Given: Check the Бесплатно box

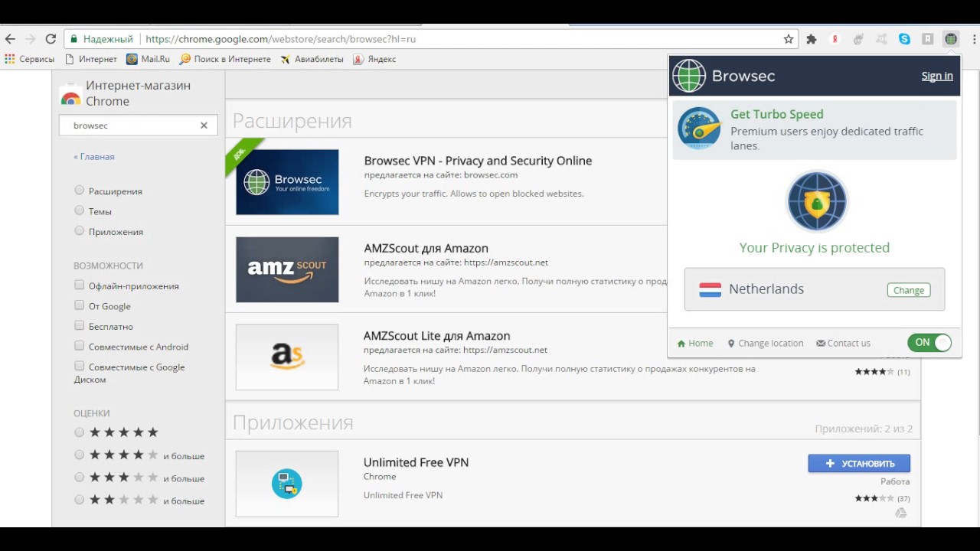Looking at the screenshot, I should click(79, 326).
